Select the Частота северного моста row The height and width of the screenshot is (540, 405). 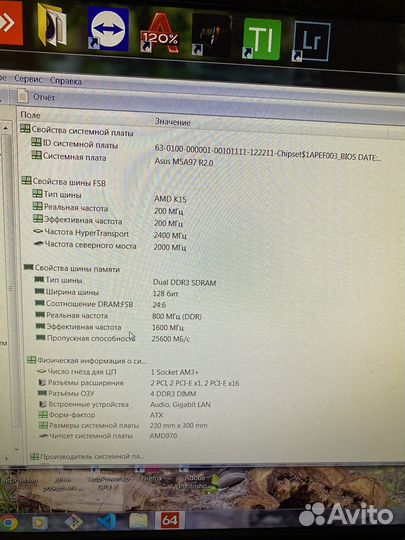pyautogui.click(x=110, y=246)
